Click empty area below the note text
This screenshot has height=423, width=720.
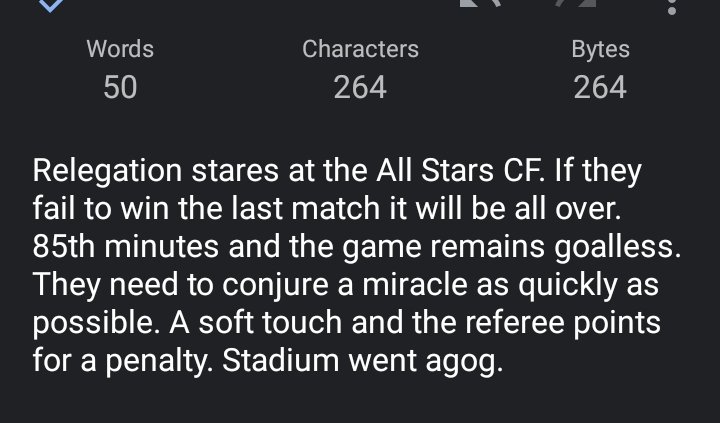tap(360, 402)
